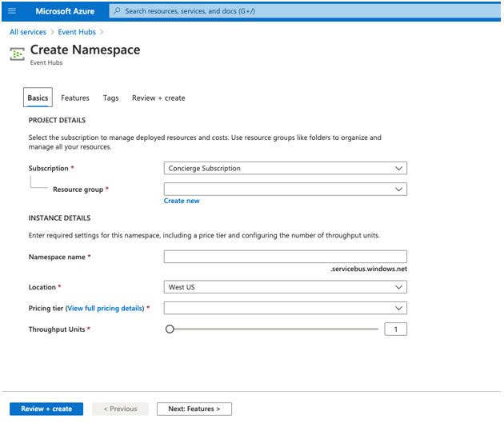Expand the Resource group dropdown

pos(285,190)
